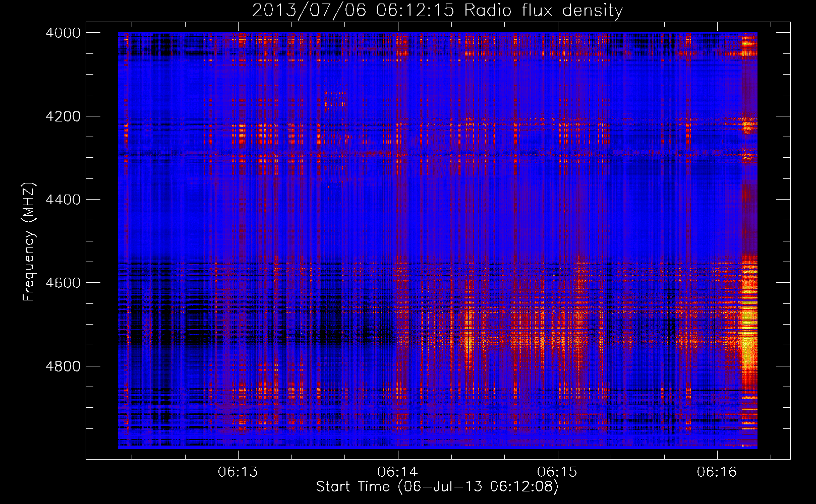Click the 06:14 time tick label

(x=398, y=472)
